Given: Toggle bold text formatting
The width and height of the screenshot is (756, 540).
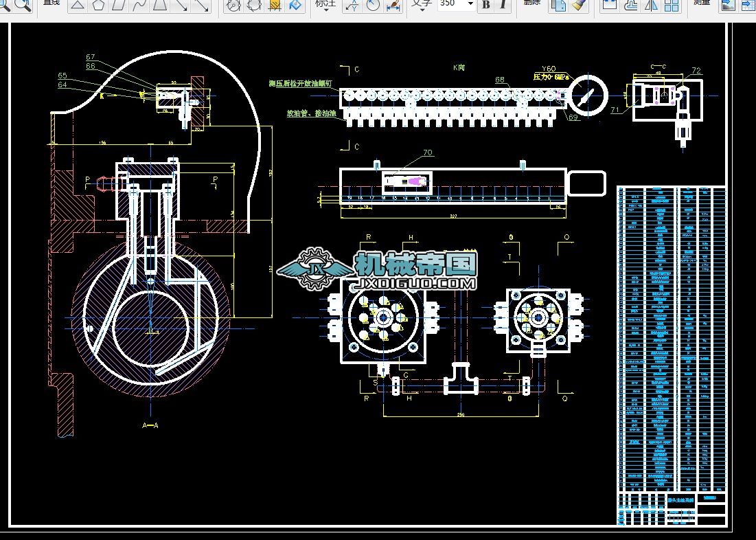Looking at the screenshot, I should 486,4.
